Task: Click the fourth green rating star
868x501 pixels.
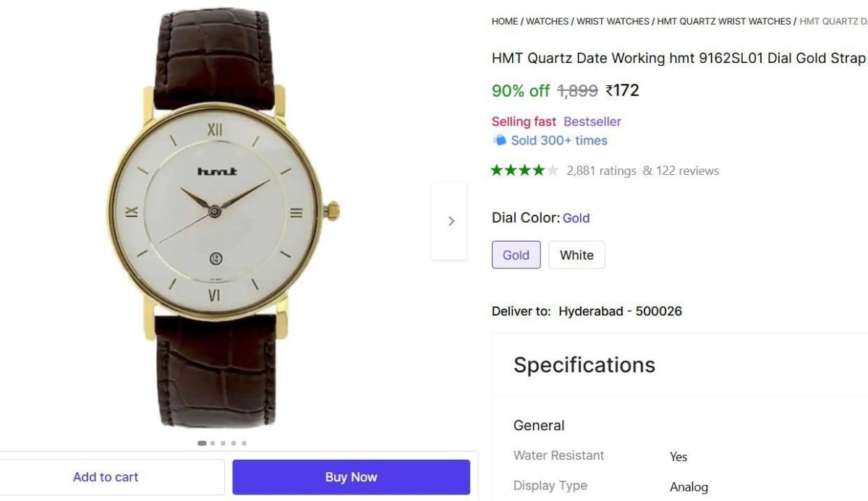Action: (x=539, y=170)
